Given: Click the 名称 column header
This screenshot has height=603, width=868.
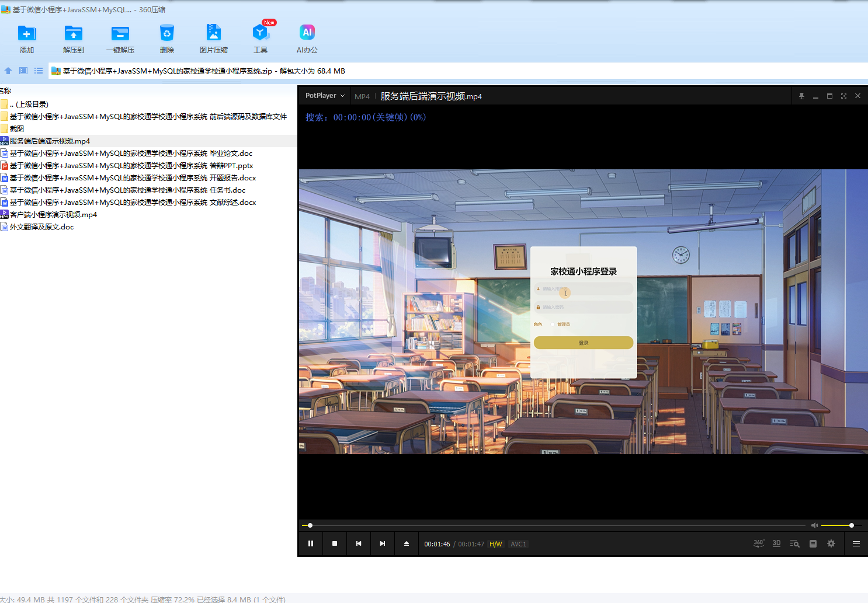Looking at the screenshot, I should coord(6,90).
